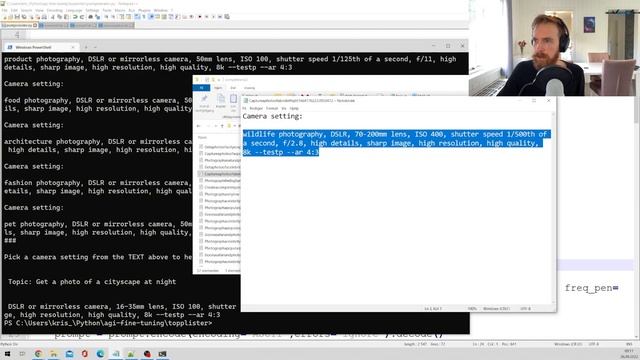Viewport: 640px width, 360px height.
Task: Go back with Explorer's back arrow
Action: (x=199, y=126)
